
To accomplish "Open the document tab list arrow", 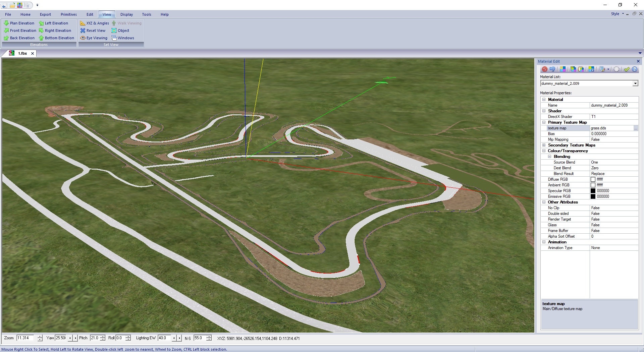I will 640,53.
